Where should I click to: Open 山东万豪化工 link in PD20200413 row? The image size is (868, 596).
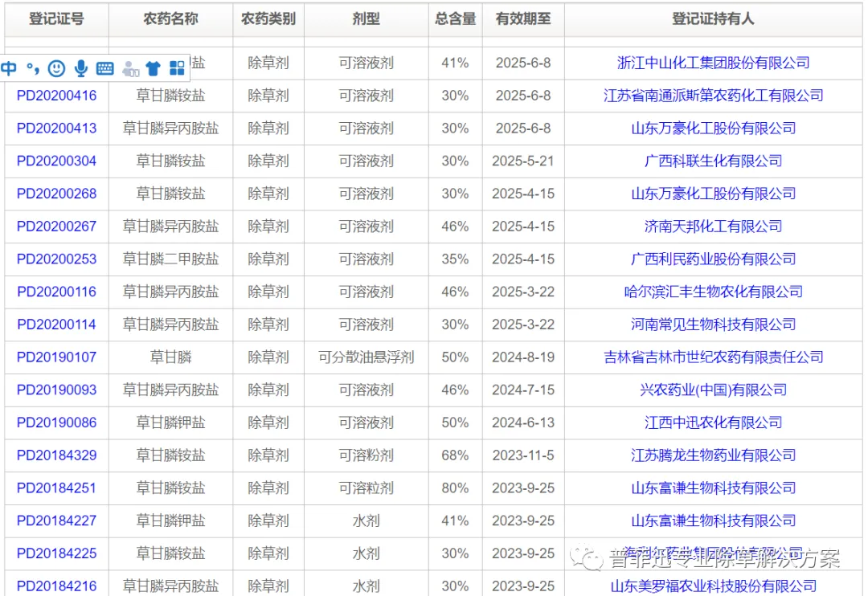click(713, 129)
